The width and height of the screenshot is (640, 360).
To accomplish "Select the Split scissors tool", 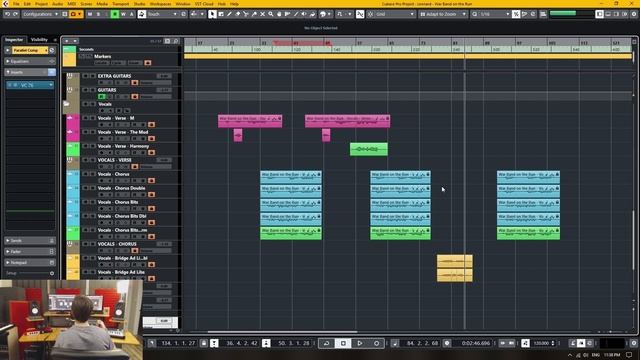I will (x=246, y=14).
